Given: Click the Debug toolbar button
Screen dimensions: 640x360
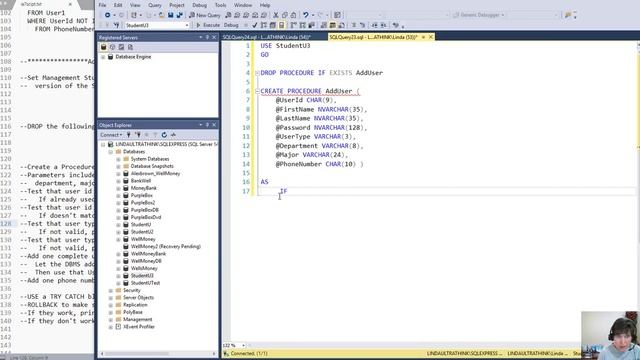Looking at the screenshot, I should coord(231,25).
